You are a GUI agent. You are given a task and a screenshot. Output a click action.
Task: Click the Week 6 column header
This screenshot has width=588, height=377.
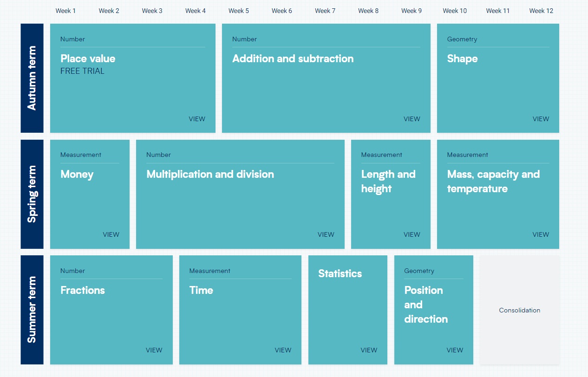point(282,11)
